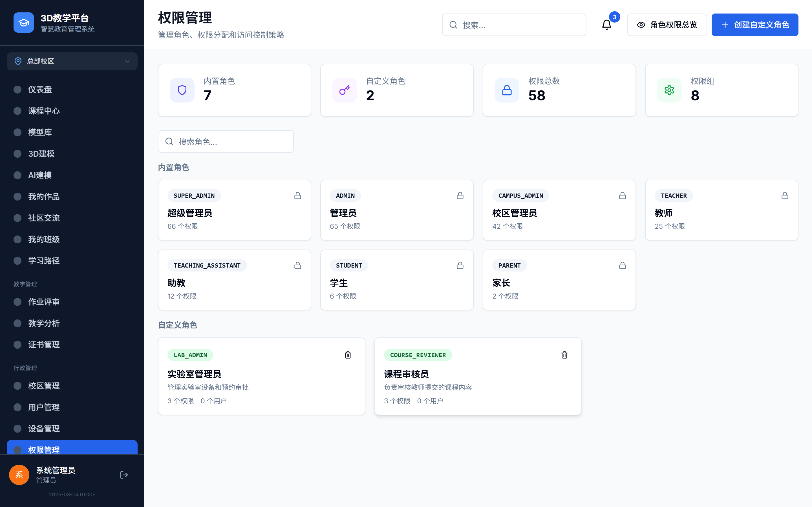Click the 3D教学平台 graduation cap logo
812x507 pixels.
pyautogui.click(x=23, y=22)
